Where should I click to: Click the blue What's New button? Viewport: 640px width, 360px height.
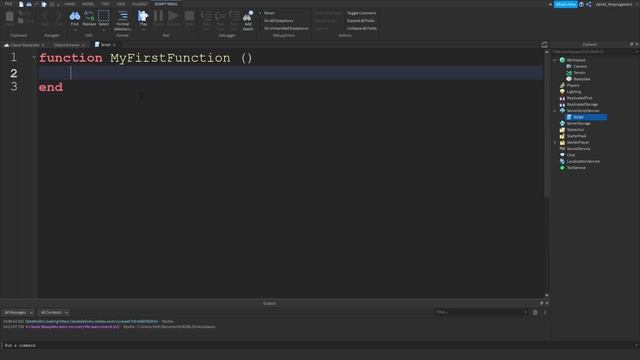coord(565,4)
